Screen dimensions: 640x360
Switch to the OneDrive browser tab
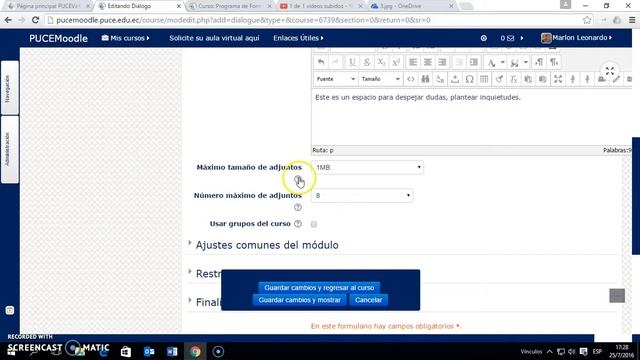pos(411,6)
